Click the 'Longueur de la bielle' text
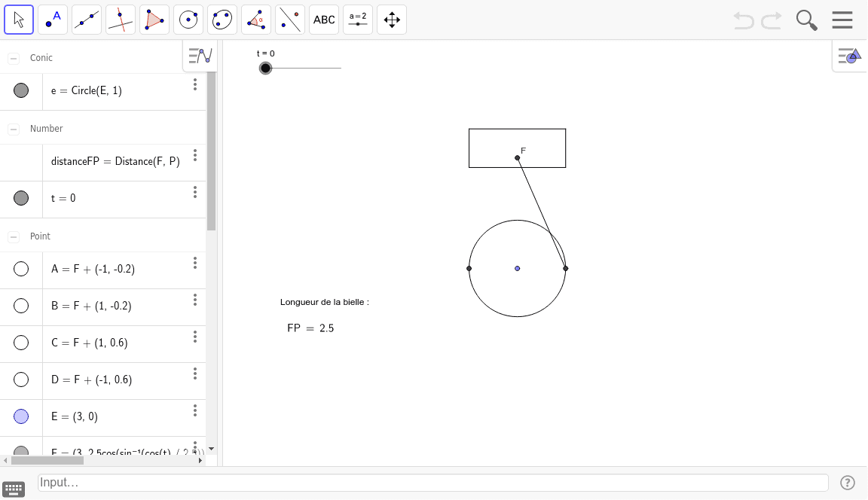 click(x=325, y=303)
